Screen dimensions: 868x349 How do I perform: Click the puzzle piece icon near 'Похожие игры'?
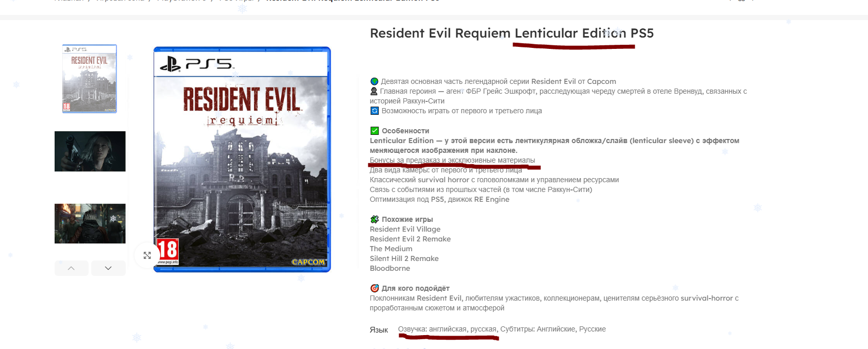click(375, 219)
